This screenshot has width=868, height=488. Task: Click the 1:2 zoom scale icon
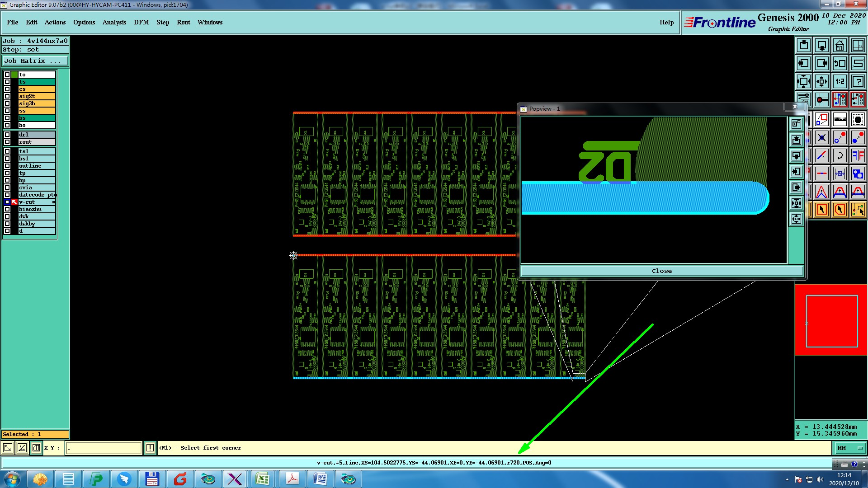pos(840,81)
